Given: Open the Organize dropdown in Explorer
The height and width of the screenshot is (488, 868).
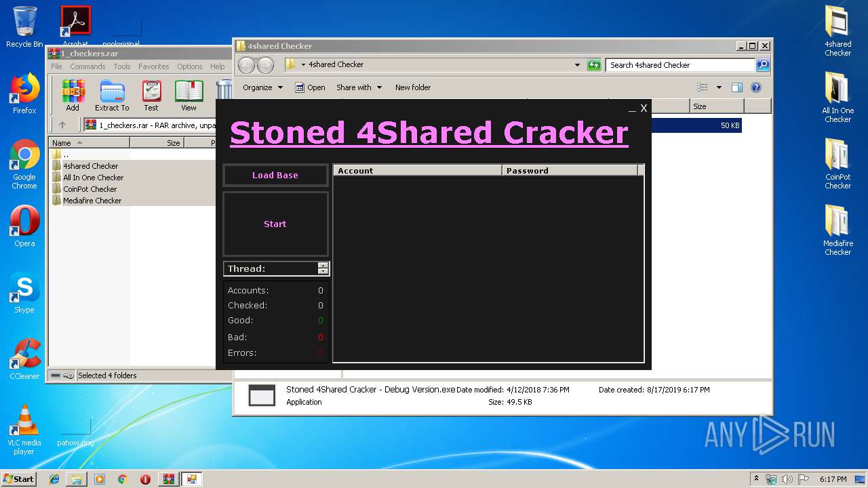Looking at the screenshot, I should tap(262, 87).
